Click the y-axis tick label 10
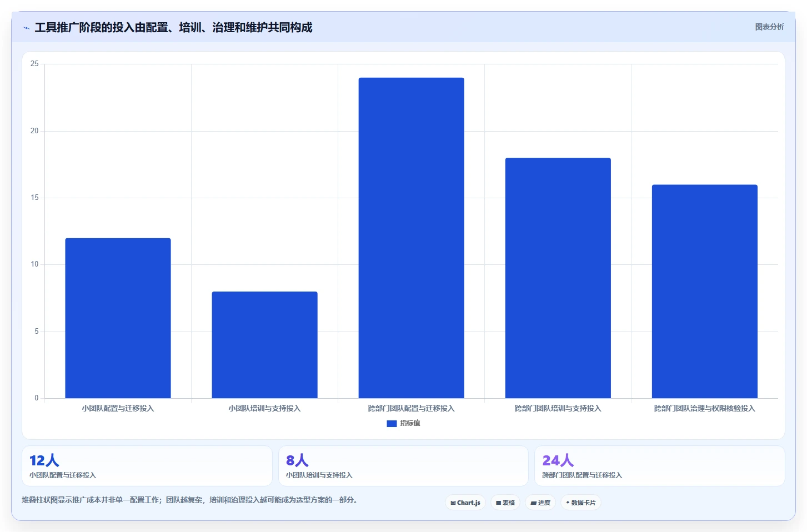This screenshot has width=807, height=532. pos(34,264)
